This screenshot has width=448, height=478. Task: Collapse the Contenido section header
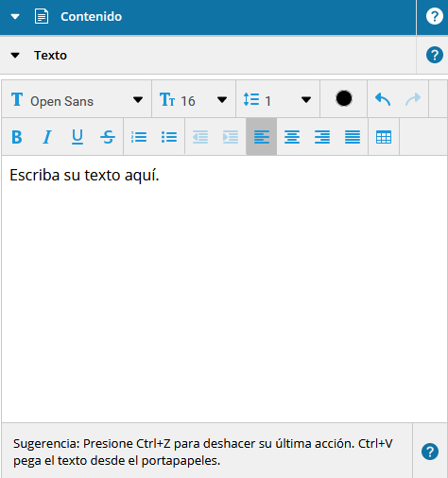15,16
